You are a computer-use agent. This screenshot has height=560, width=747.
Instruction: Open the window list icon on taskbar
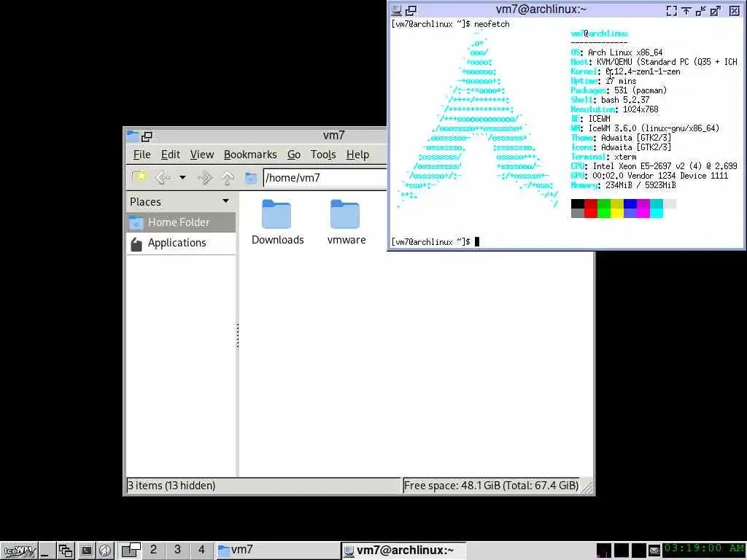[x=65, y=551]
